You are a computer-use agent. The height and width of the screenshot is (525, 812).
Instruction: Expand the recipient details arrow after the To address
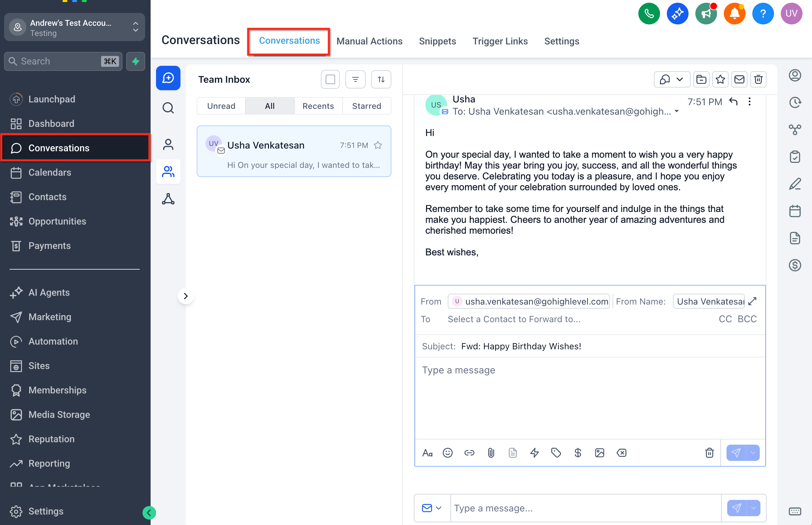point(677,111)
